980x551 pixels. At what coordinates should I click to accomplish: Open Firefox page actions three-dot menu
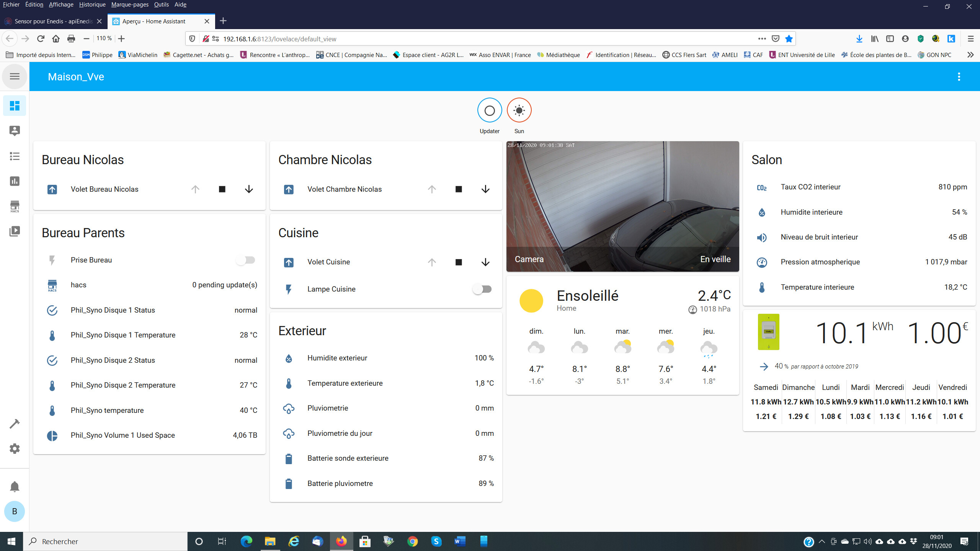(762, 39)
